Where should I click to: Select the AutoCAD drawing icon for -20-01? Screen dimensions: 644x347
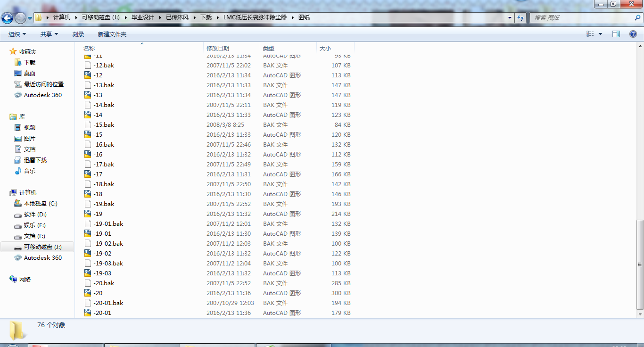(88, 313)
